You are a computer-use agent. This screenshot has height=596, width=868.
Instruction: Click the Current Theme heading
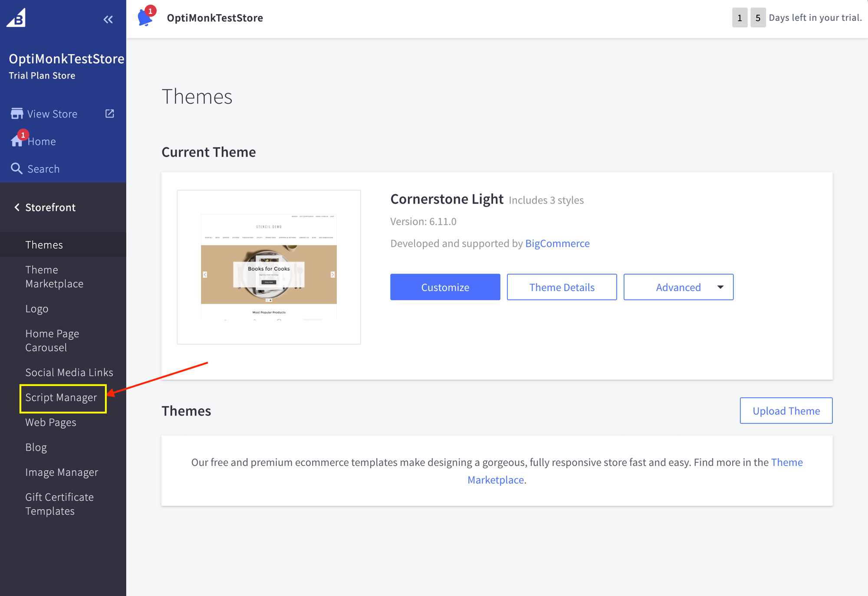point(209,152)
